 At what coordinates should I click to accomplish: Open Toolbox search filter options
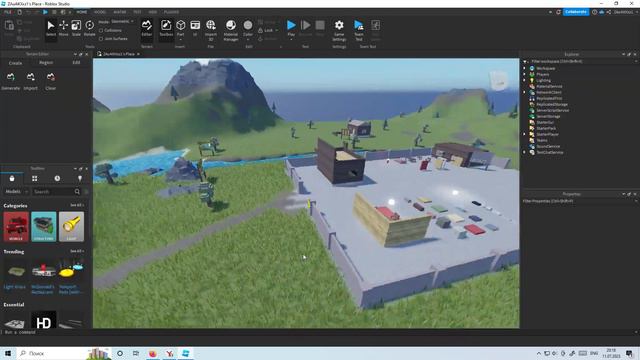coord(86,191)
